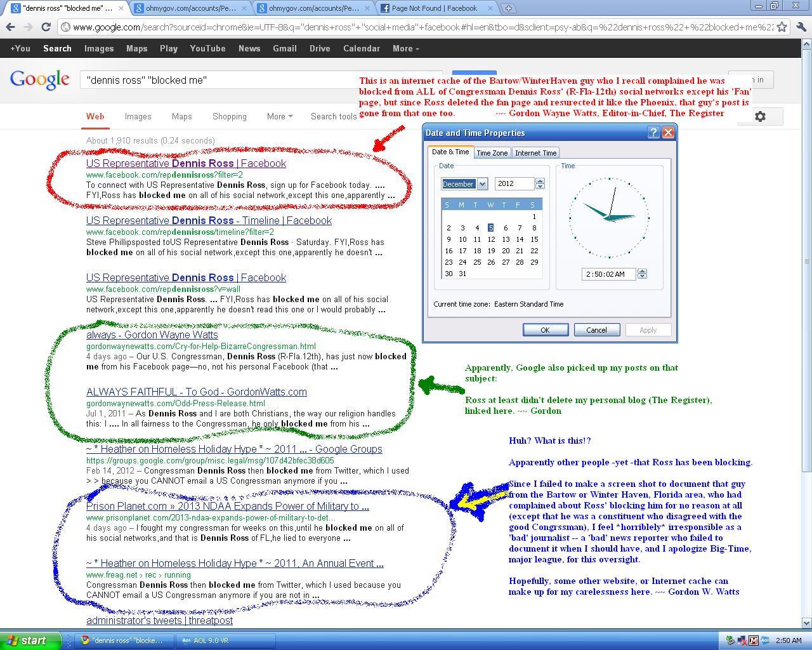The image size is (812, 650).
Task: Reload the current page
Action: pos(46,27)
